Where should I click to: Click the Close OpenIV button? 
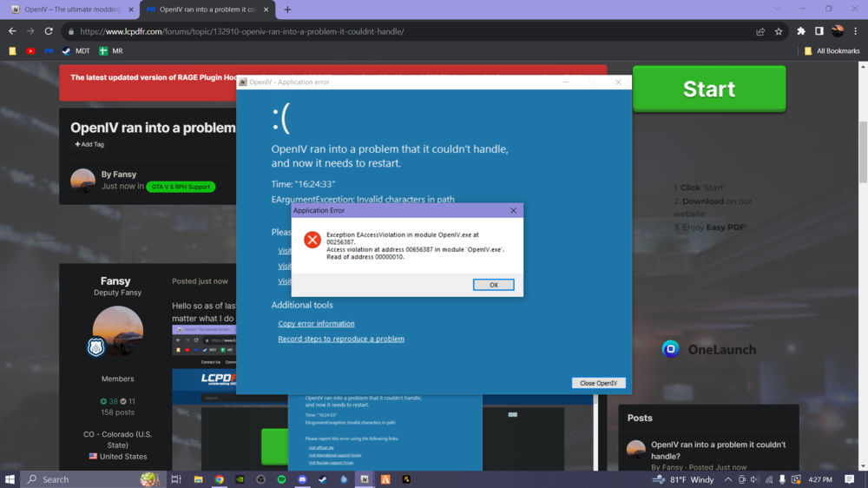click(598, 383)
